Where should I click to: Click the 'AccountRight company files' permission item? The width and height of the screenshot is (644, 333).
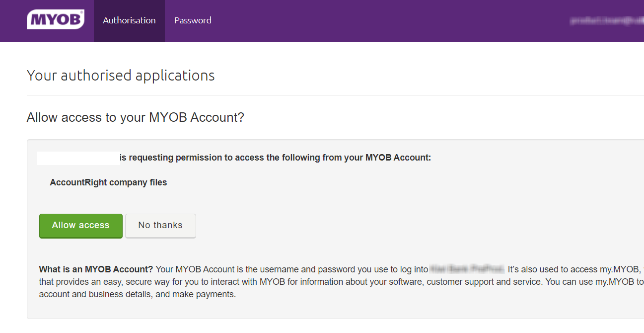(x=108, y=182)
